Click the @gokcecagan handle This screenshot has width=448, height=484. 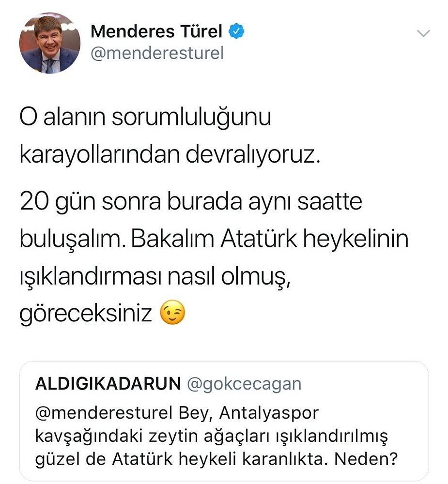pyautogui.click(x=244, y=384)
